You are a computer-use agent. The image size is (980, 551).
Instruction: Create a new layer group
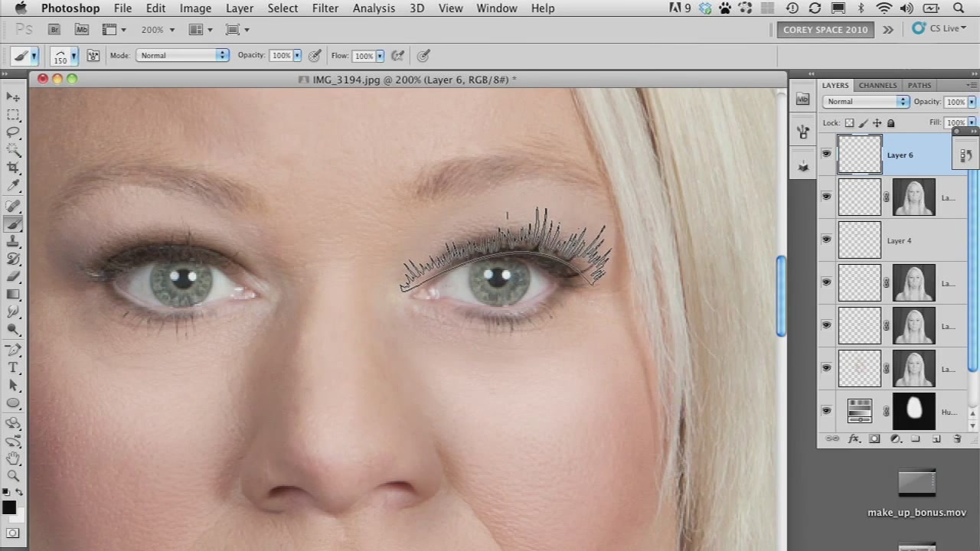pos(916,439)
